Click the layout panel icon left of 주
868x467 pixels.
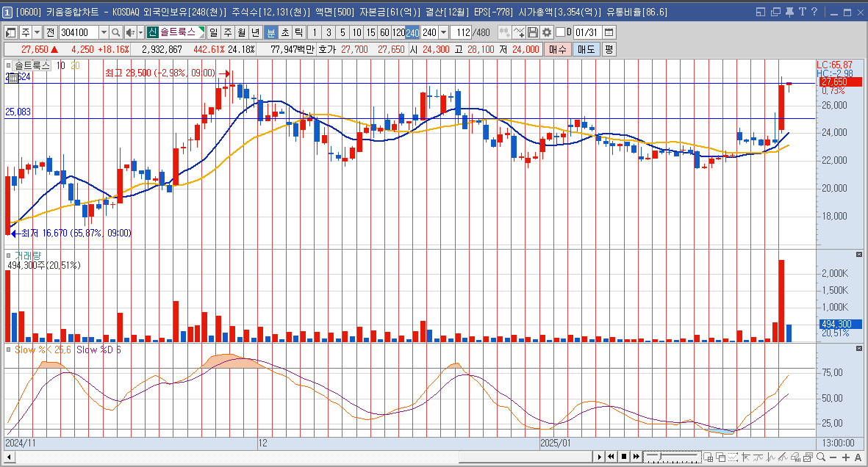pyautogui.click(x=10, y=32)
